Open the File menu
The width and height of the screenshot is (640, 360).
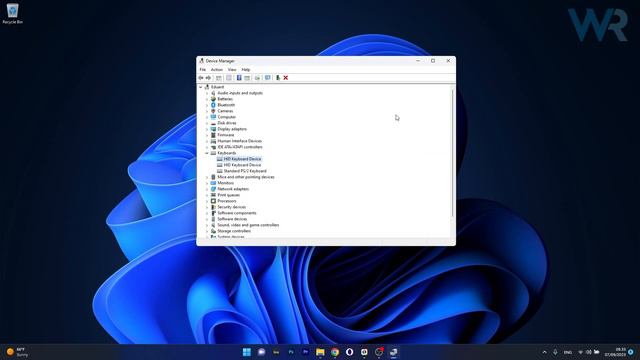[202, 70]
